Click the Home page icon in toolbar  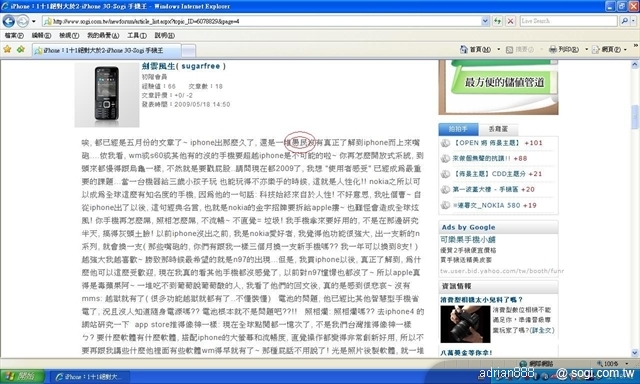[x=463, y=49]
